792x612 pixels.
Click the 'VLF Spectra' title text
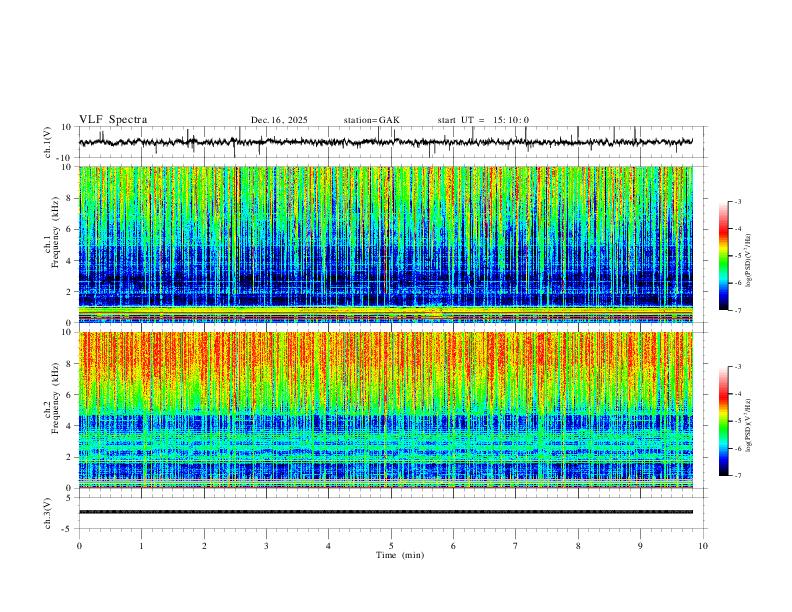tap(113, 120)
